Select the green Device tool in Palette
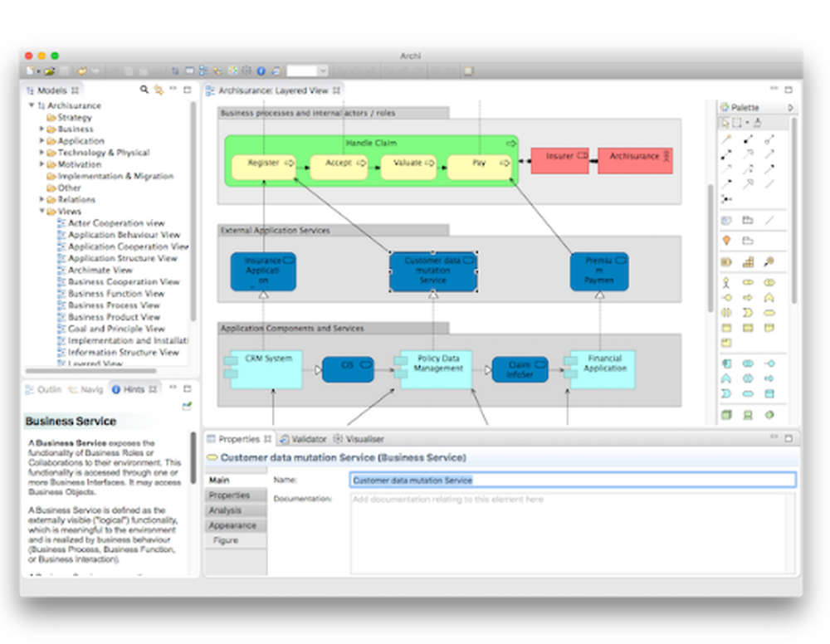The image size is (830, 644). (748, 415)
